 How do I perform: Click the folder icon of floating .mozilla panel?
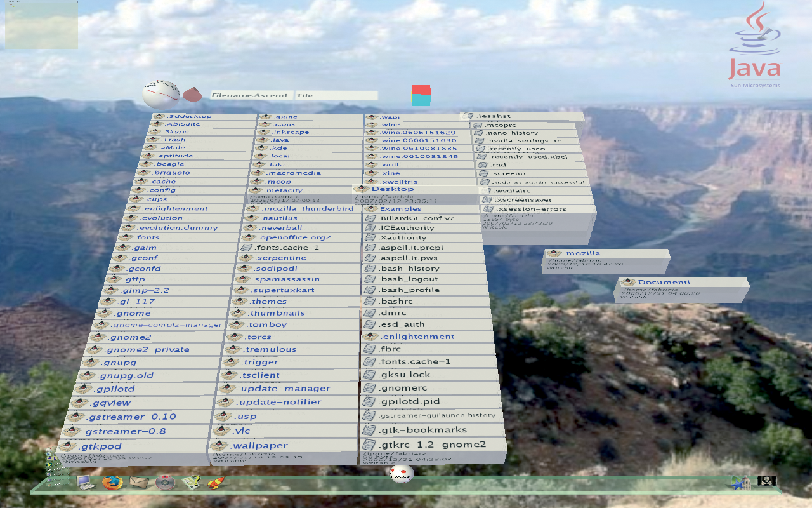[x=554, y=253]
